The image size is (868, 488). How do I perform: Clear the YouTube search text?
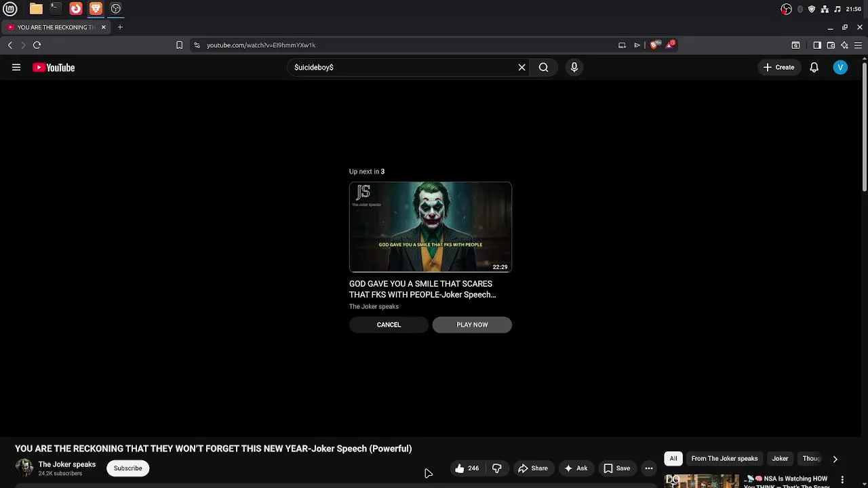pos(522,67)
